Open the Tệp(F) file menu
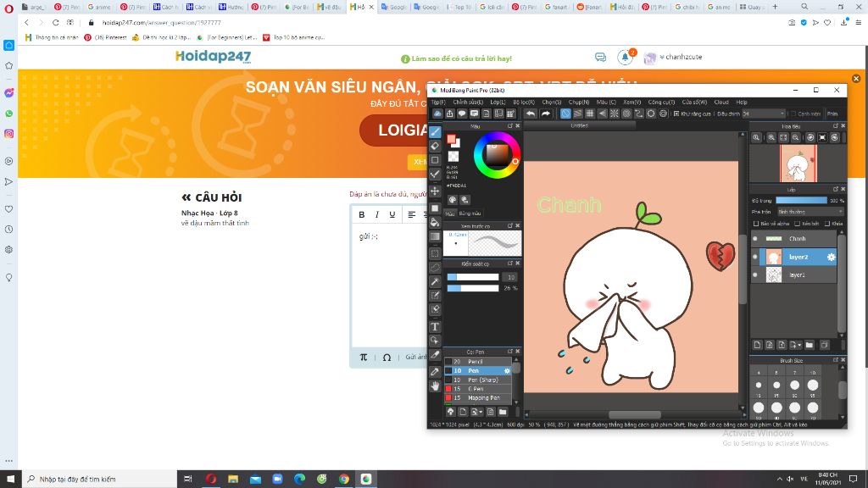 [x=439, y=102]
